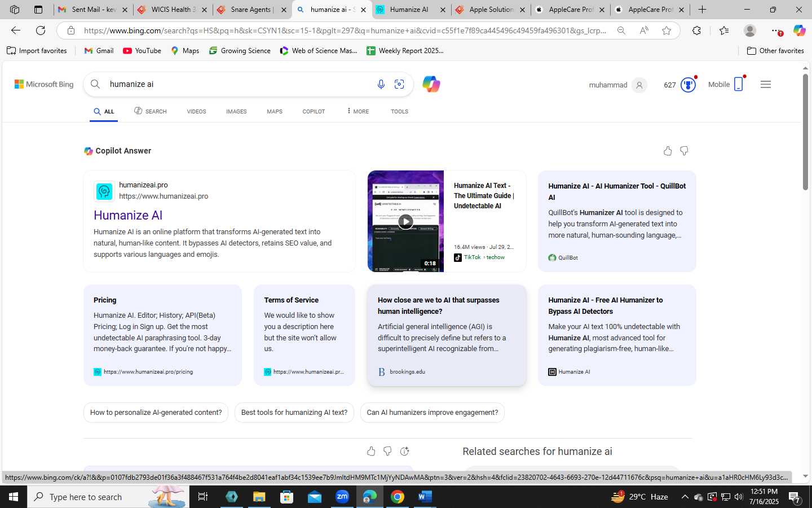Start voice search with microphone icon

tap(381, 84)
